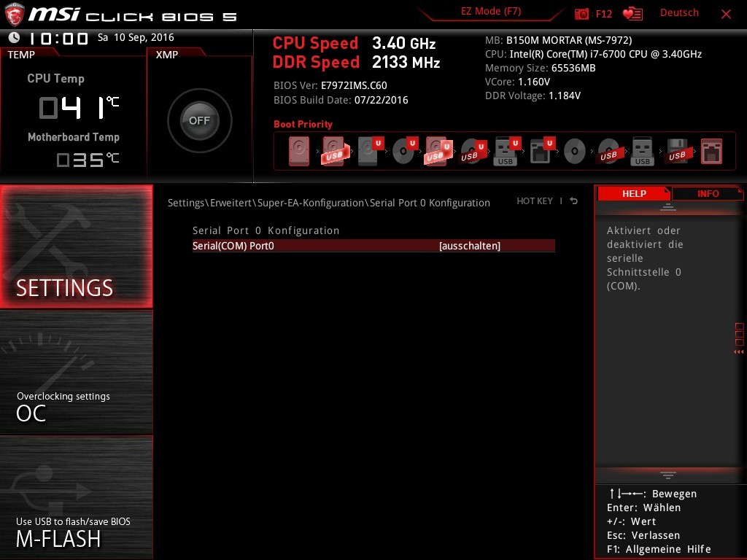
Task: Select the red USB hard disk with U badge
Action: [438, 152]
